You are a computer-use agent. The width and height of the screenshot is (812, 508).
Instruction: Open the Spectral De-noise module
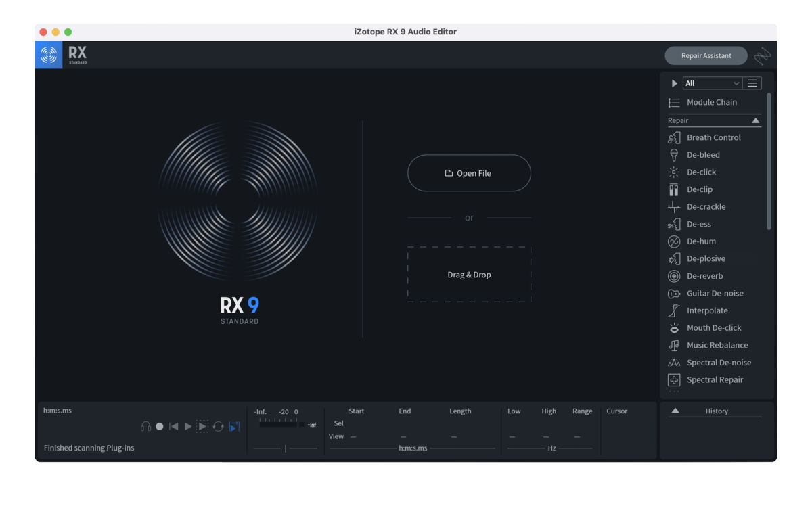[x=709, y=363]
